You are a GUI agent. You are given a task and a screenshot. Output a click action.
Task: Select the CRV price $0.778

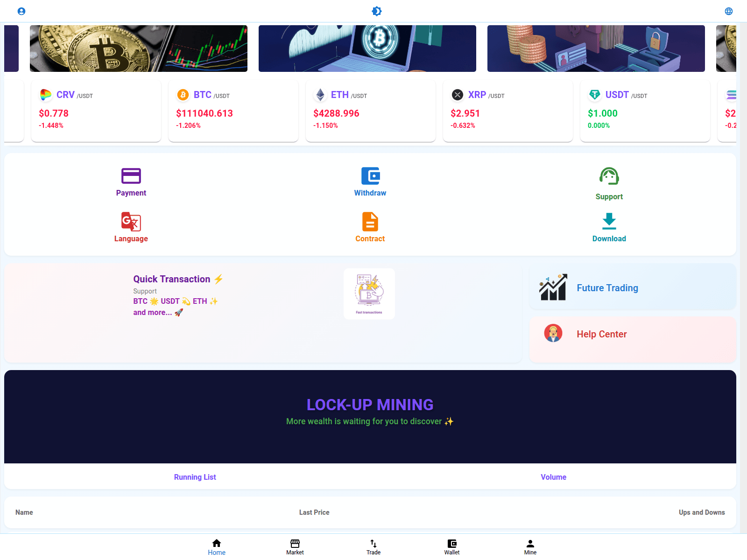tap(54, 113)
